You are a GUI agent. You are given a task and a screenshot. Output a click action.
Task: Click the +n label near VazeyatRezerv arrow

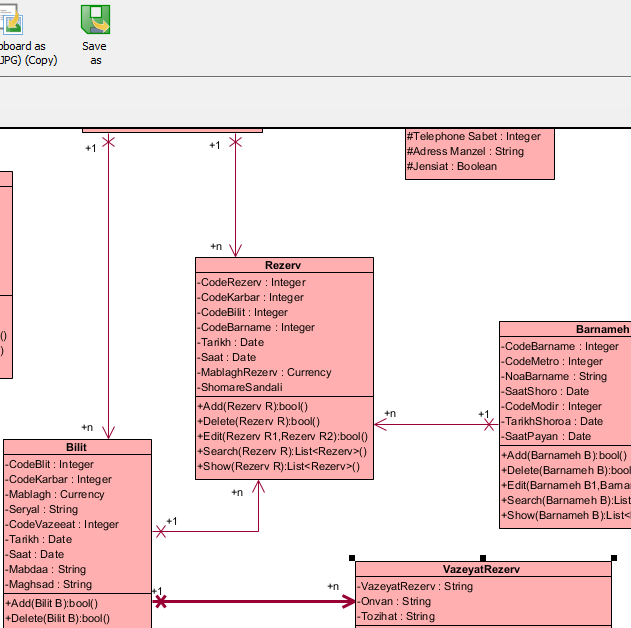click(333, 586)
